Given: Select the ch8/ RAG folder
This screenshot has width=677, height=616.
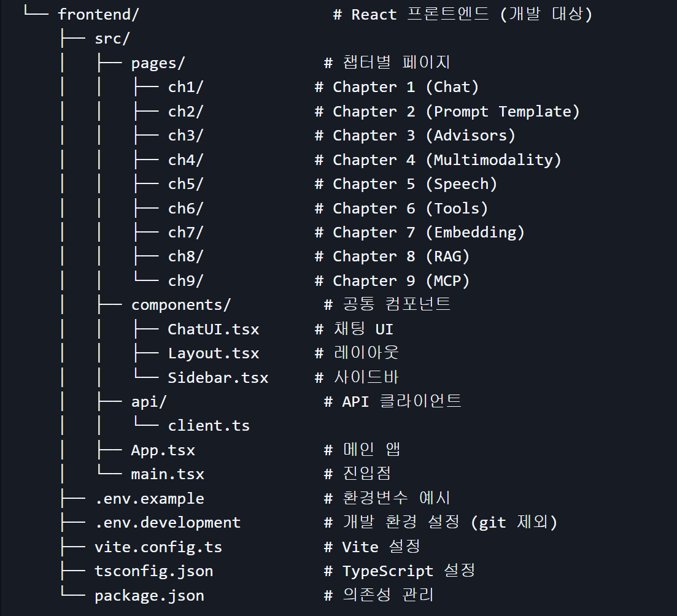Looking at the screenshot, I should click(185, 256).
